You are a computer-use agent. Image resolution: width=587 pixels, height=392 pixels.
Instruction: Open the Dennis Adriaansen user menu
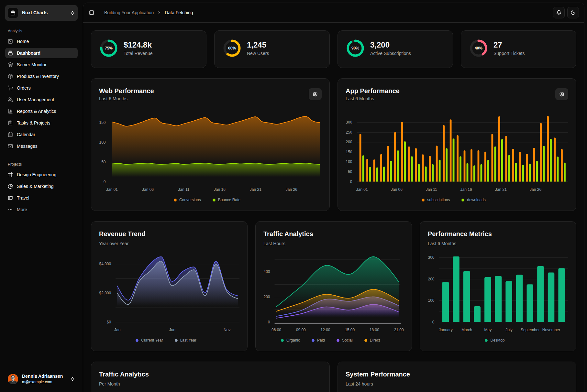click(x=41, y=379)
